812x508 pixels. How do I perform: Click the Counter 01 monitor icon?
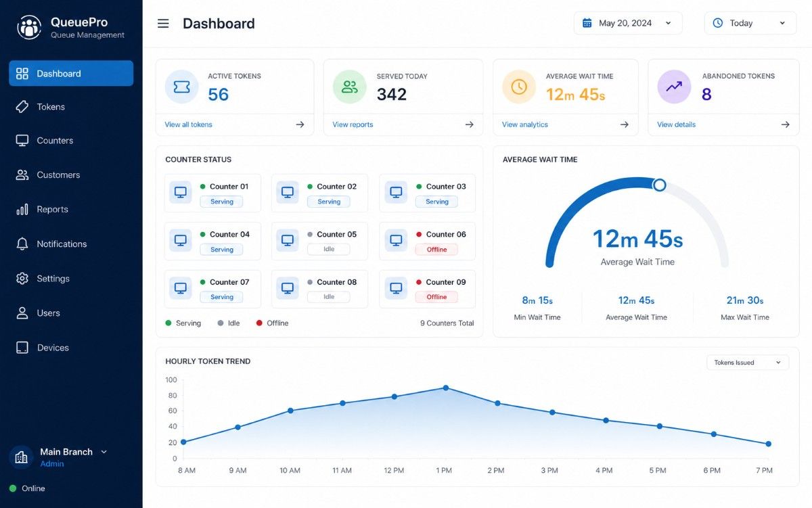(181, 193)
